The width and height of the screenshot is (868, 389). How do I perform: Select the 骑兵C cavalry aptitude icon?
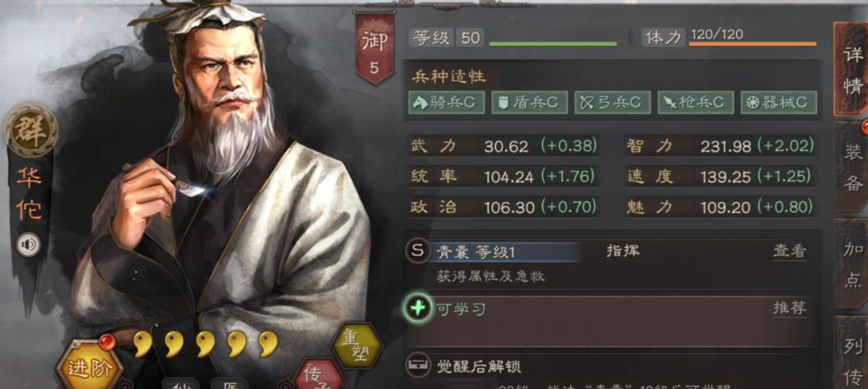coord(446,102)
